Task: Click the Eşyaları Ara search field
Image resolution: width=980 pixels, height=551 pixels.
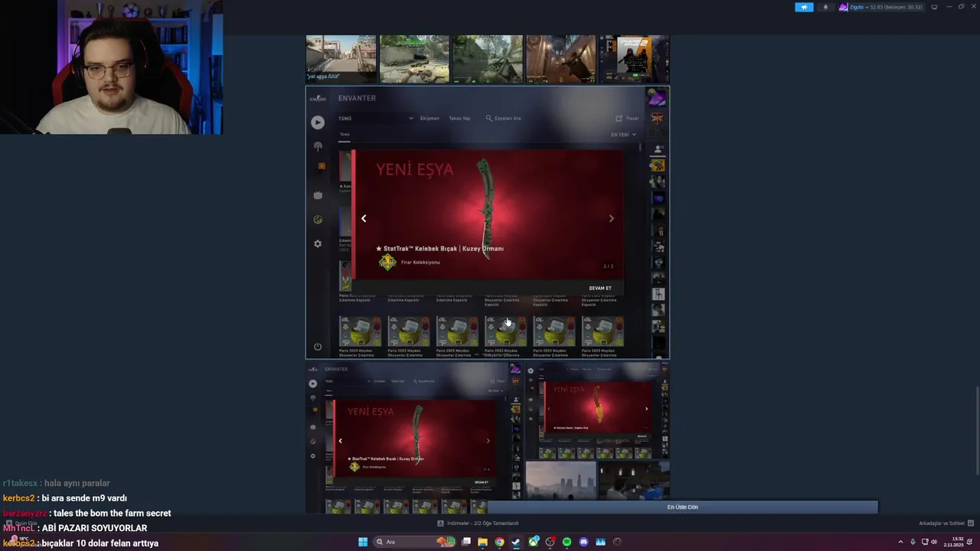Action: point(504,119)
